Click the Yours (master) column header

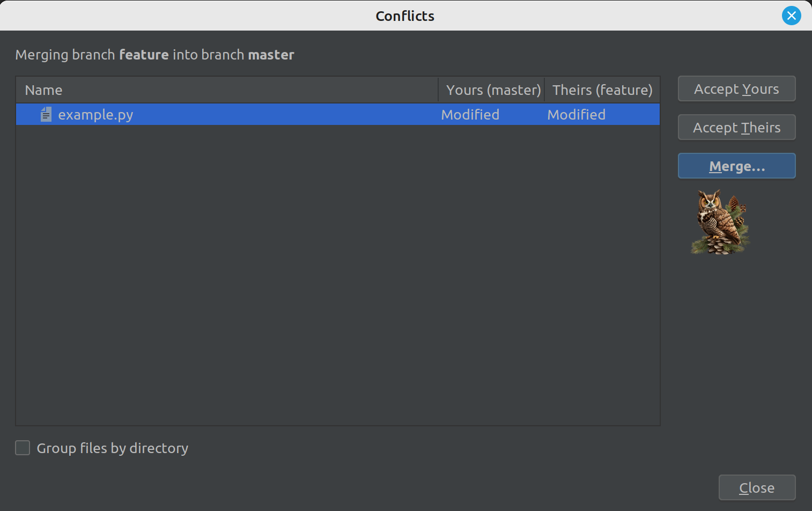click(493, 90)
